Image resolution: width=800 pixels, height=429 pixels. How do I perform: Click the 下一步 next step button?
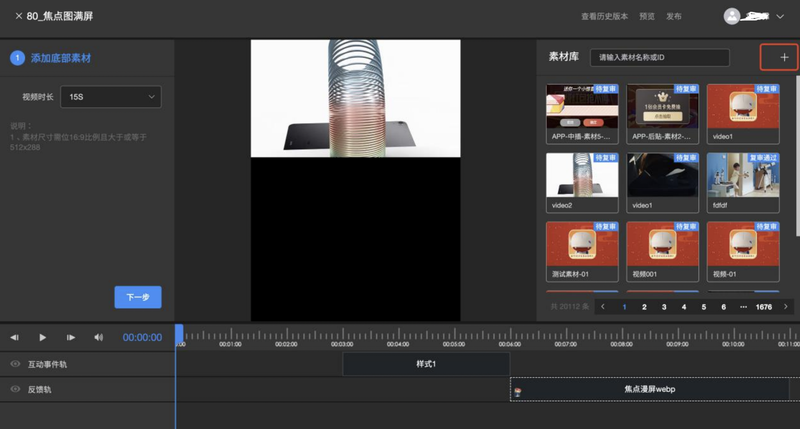138,297
